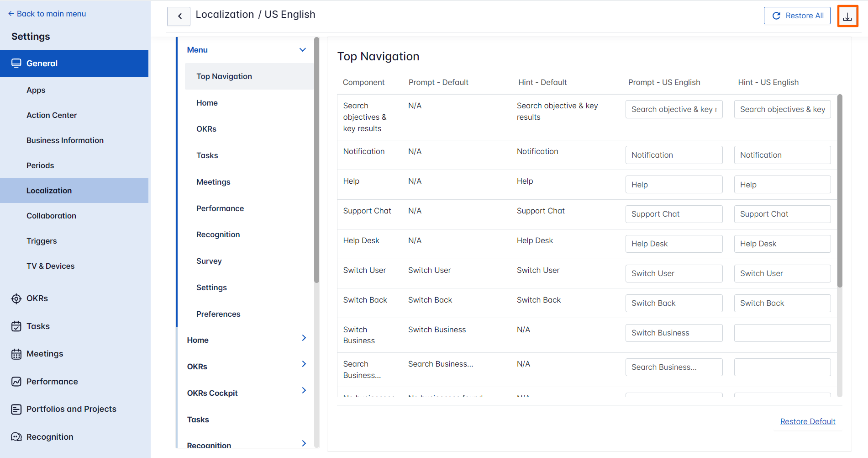Open Meetings section via calendar icon
Screen dimensions: 868x458
click(x=16, y=354)
